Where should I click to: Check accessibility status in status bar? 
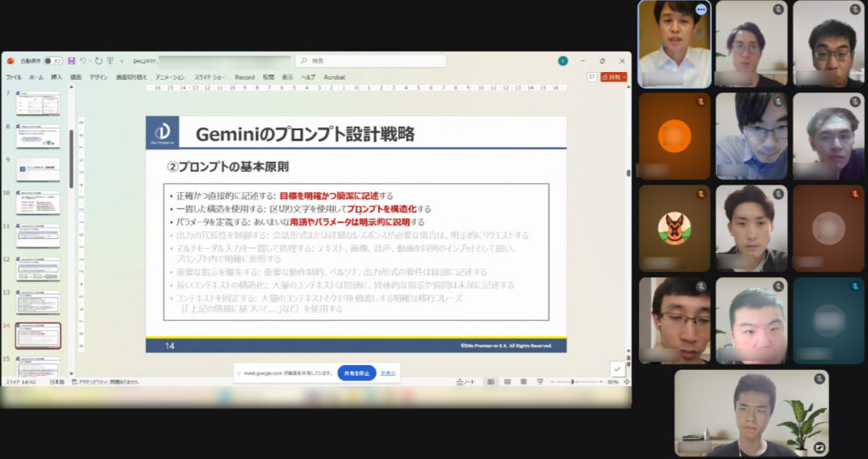pos(105,382)
